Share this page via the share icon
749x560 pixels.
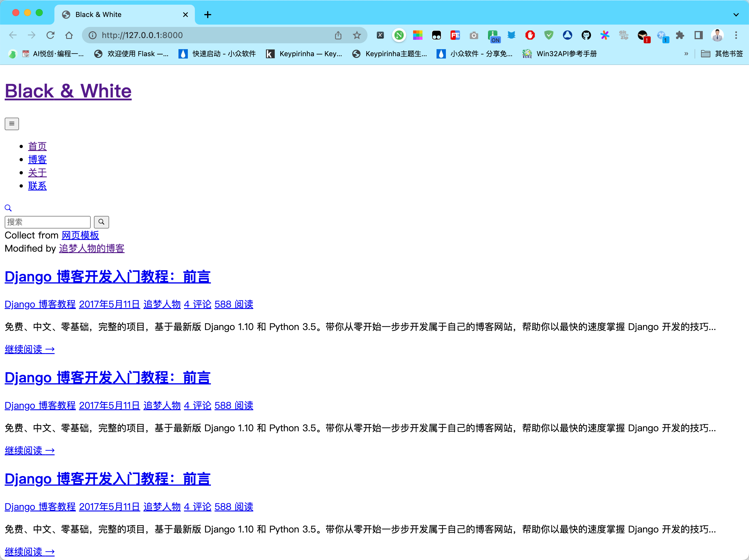point(338,35)
